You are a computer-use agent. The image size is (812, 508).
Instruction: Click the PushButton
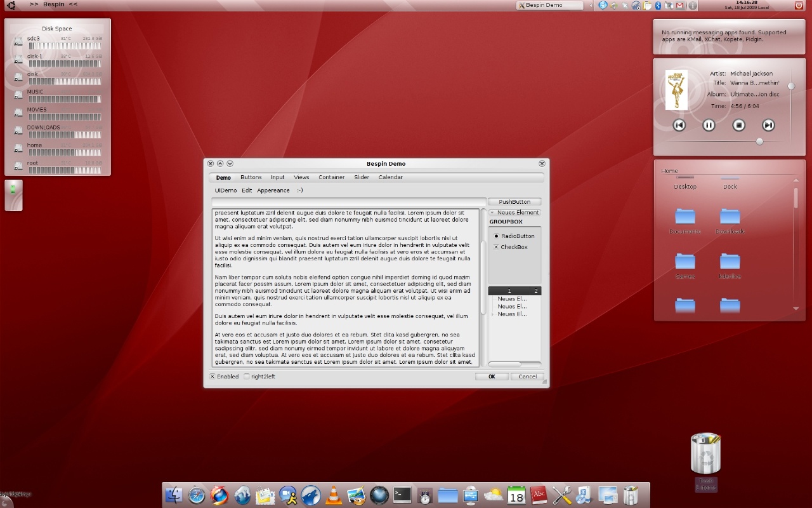point(514,202)
